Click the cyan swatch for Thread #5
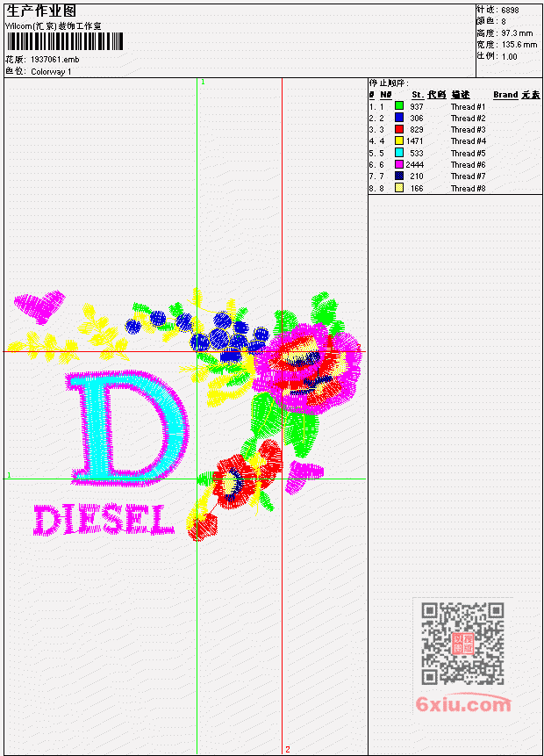Screen dimensions: 544x756 click(x=399, y=153)
